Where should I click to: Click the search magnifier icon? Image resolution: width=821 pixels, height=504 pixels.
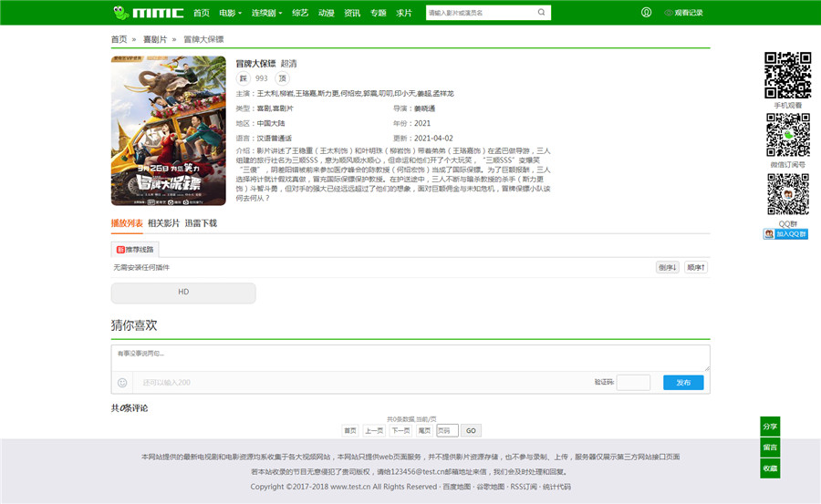coord(541,13)
